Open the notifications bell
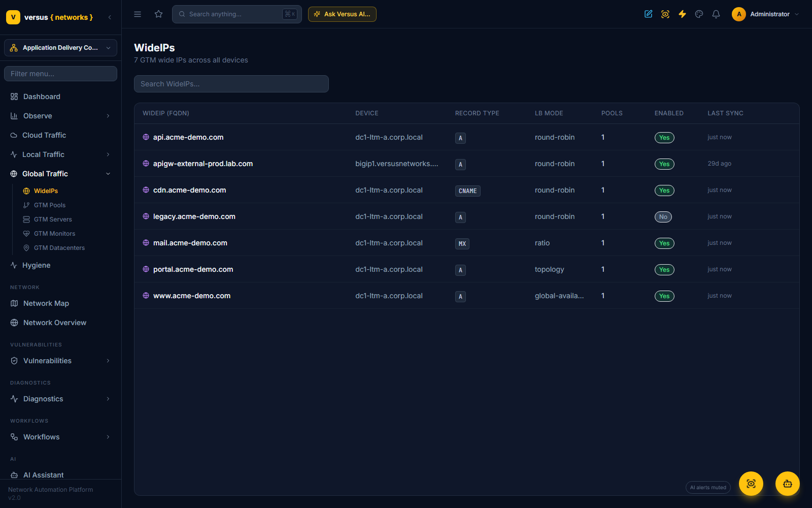812x508 pixels. click(x=716, y=14)
